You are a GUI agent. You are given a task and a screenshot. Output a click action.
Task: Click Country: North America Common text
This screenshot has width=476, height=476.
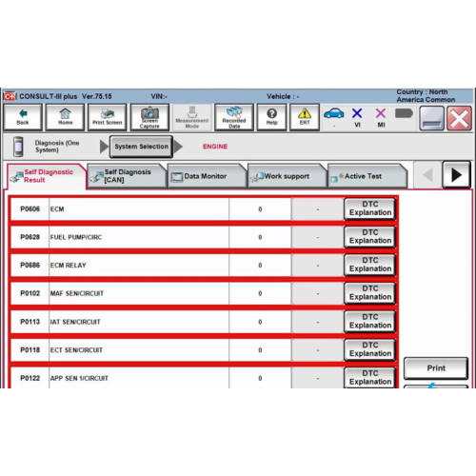coord(426,95)
